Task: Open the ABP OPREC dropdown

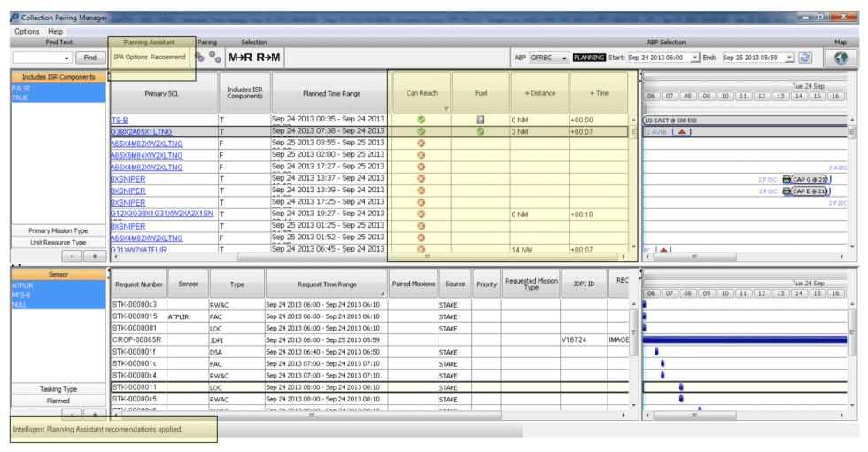Action: click(x=549, y=58)
